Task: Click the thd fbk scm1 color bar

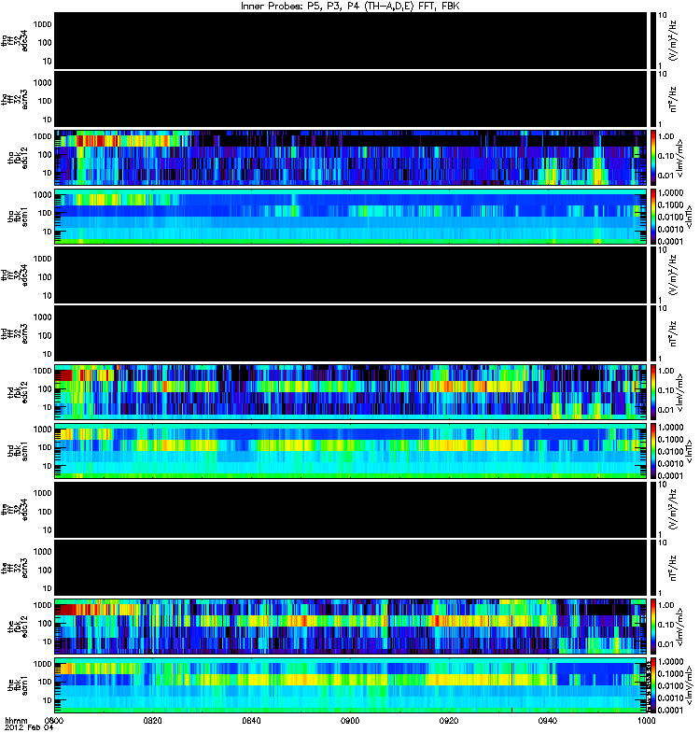Action: (653, 451)
